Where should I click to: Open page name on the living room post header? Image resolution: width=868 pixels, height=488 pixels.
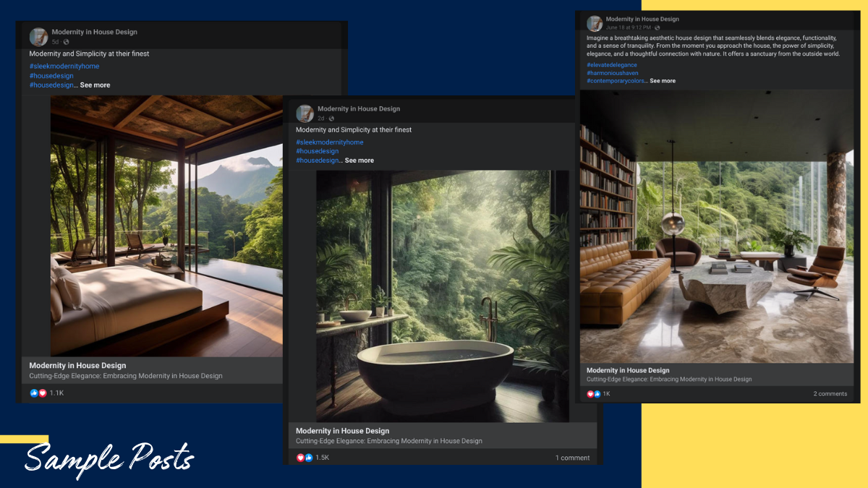[642, 19]
